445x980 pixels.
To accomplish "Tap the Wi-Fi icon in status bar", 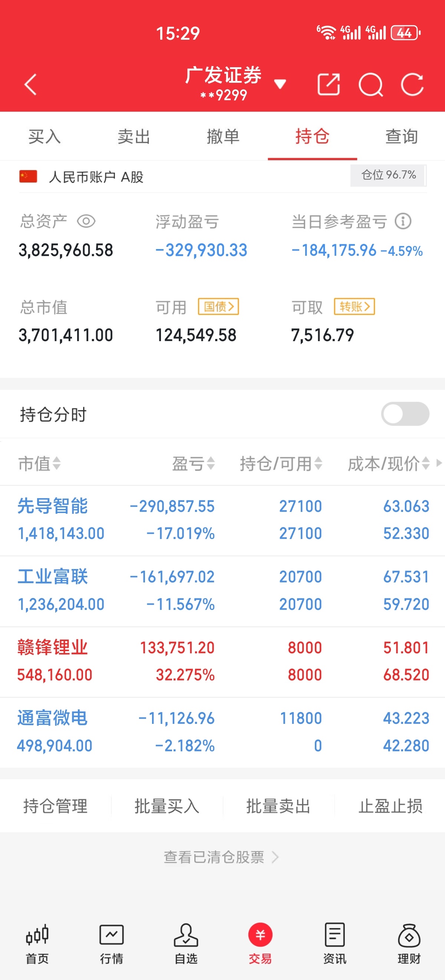I will pyautogui.click(x=326, y=33).
